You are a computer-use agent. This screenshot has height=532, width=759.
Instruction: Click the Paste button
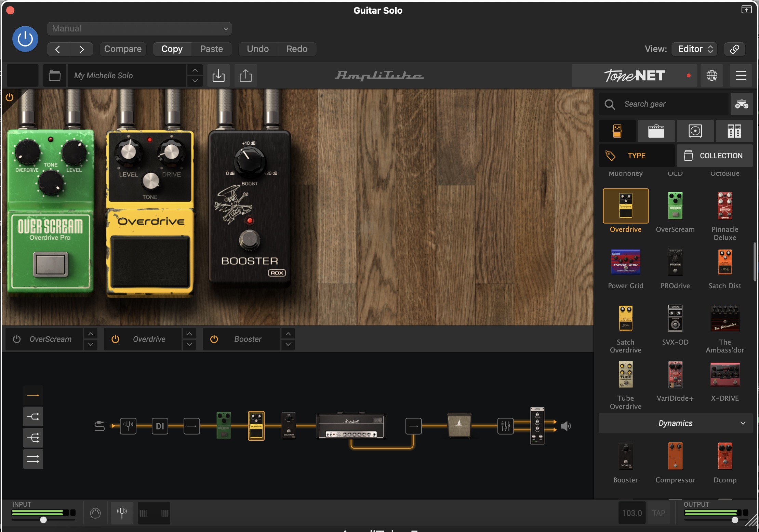pos(212,49)
